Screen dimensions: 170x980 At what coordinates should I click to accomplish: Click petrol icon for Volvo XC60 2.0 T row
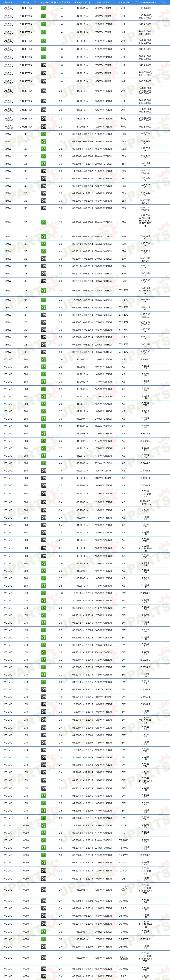tap(44, 825)
